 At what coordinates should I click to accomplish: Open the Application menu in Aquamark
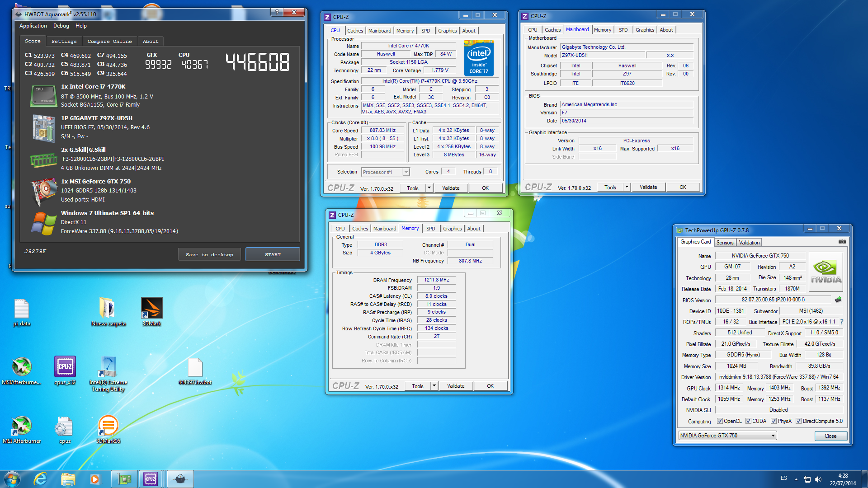tap(33, 26)
